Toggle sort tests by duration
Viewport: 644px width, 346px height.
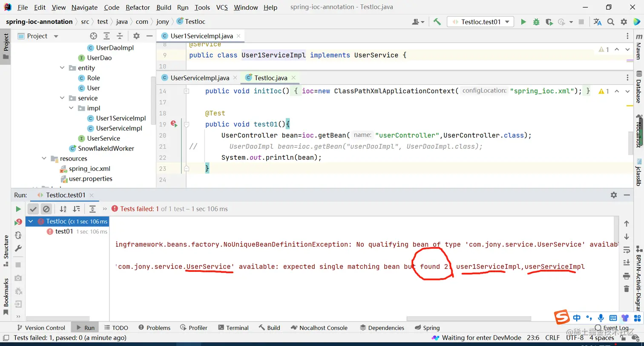pyautogui.click(x=76, y=209)
